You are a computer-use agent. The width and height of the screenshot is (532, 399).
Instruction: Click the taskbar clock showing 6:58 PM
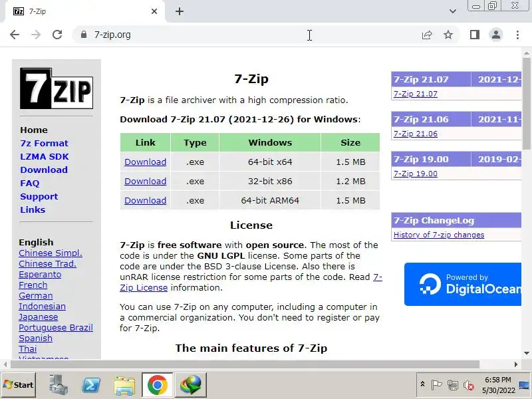[498, 385]
